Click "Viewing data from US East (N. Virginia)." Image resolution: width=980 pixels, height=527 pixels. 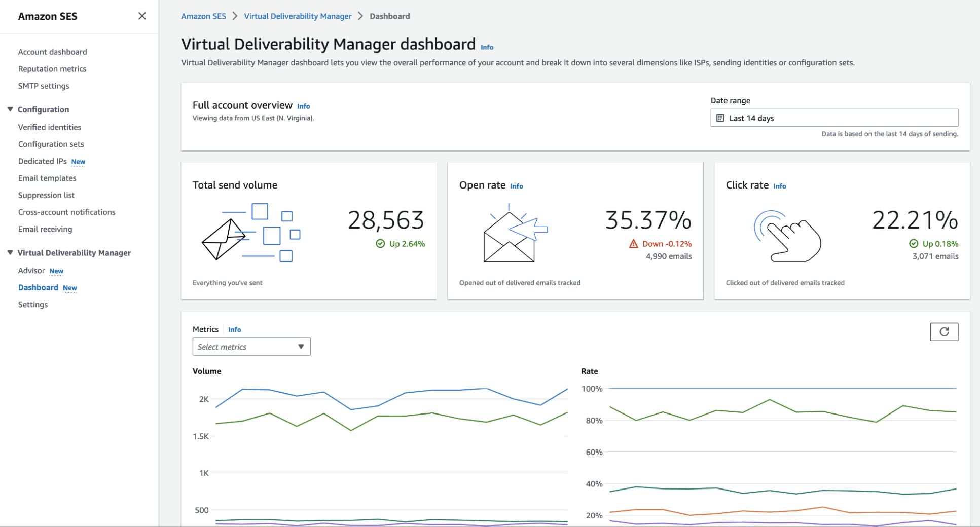[x=253, y=118]
